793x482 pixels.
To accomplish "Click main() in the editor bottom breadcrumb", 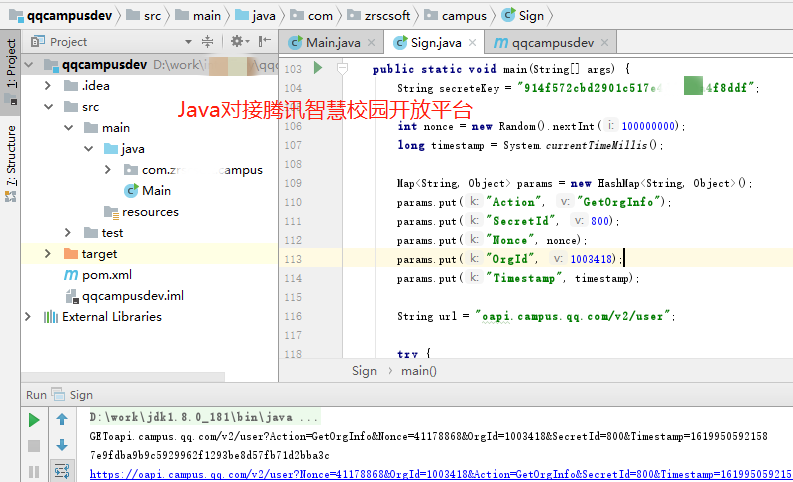I will tap(419, 371).
